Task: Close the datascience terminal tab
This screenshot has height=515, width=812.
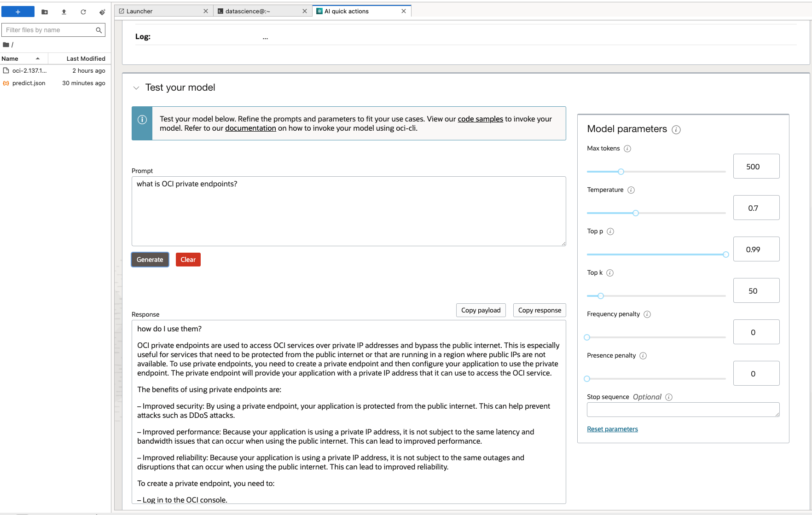Action: click(x=305, y=11)
